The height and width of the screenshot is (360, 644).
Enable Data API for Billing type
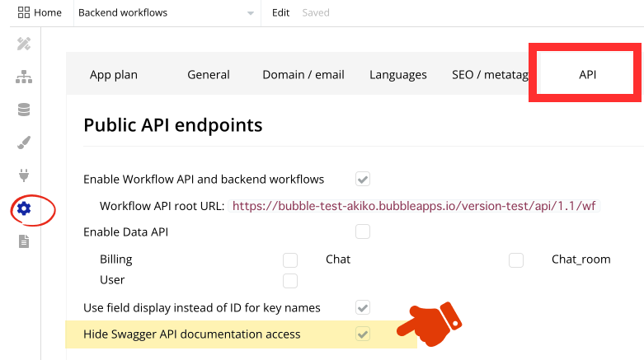click(290, 260)
